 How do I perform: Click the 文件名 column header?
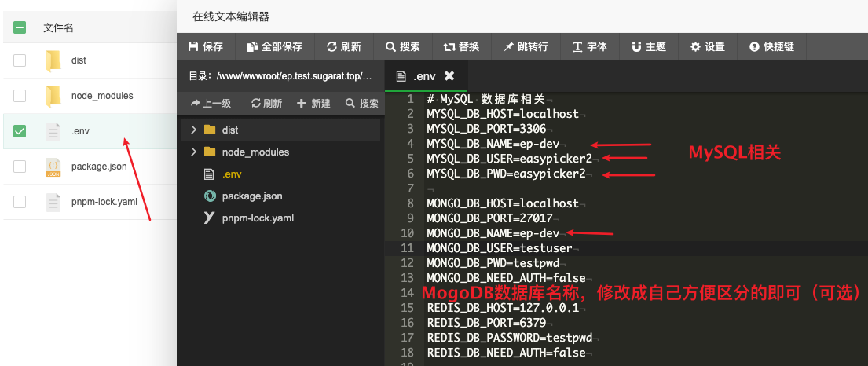59,27
